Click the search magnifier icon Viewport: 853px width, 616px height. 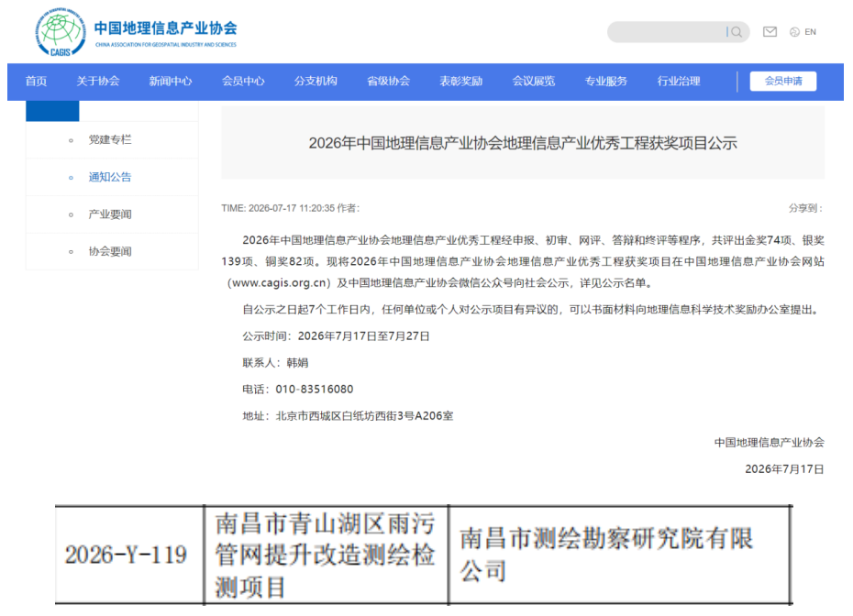pyautogui.click(x=737, y=32)
